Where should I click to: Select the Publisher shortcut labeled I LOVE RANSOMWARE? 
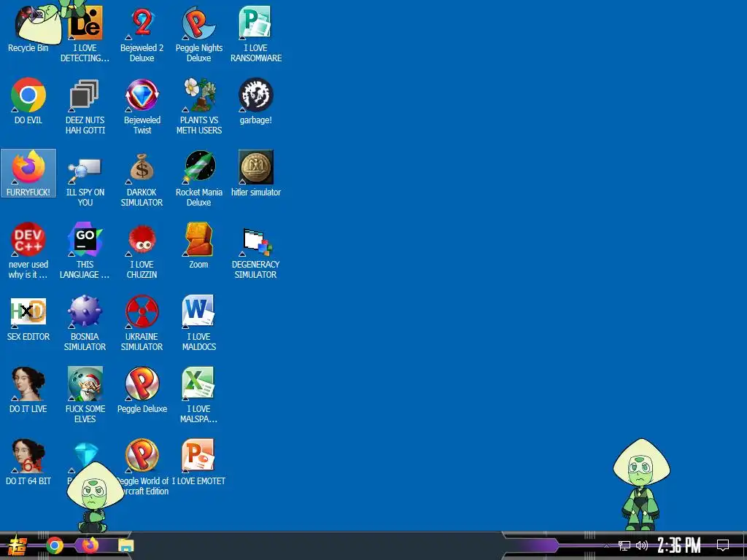pos(256,34)
